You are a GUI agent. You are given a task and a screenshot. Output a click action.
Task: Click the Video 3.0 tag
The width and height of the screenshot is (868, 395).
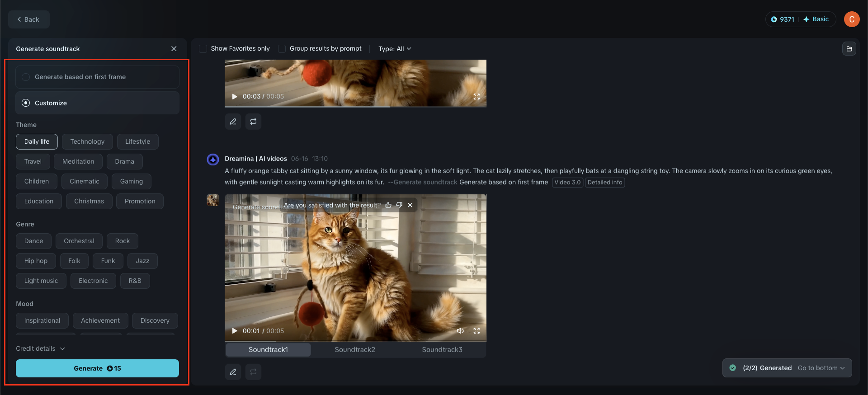tap(567, 183)
